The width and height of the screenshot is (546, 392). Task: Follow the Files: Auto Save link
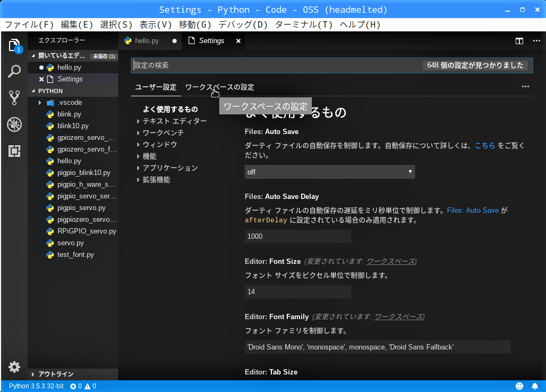coord(473,211)
